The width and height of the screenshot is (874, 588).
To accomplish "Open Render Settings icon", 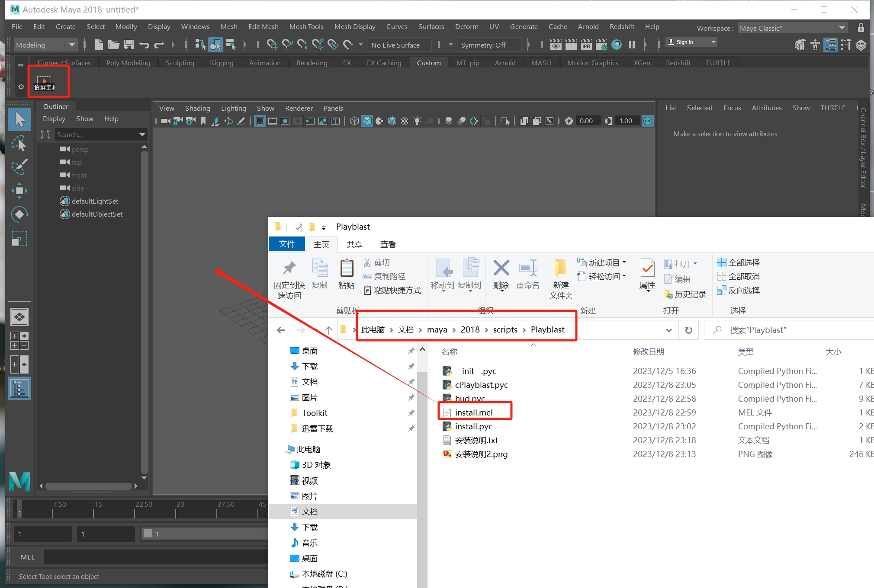I will [601, 45].
